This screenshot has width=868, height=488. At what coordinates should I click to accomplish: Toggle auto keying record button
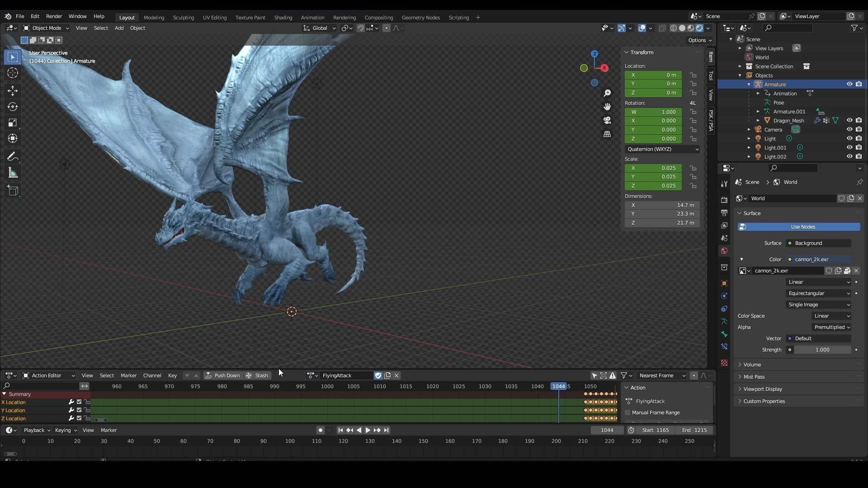(x=320, y=430)
